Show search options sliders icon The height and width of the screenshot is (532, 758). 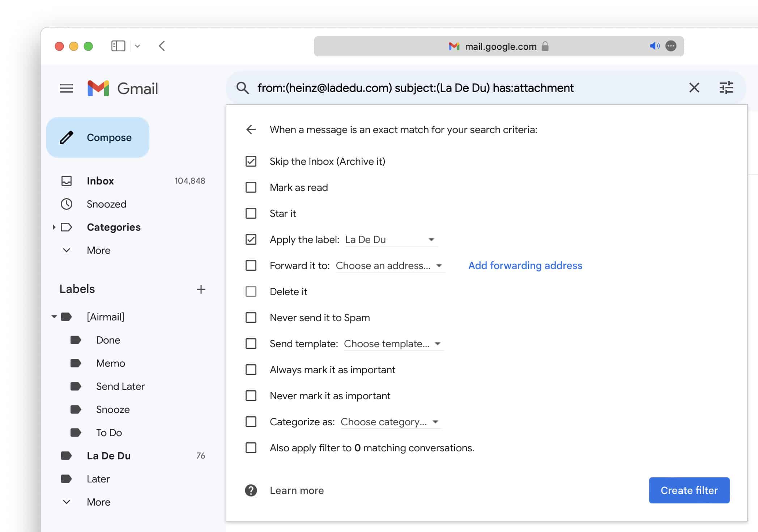point(726,88)
